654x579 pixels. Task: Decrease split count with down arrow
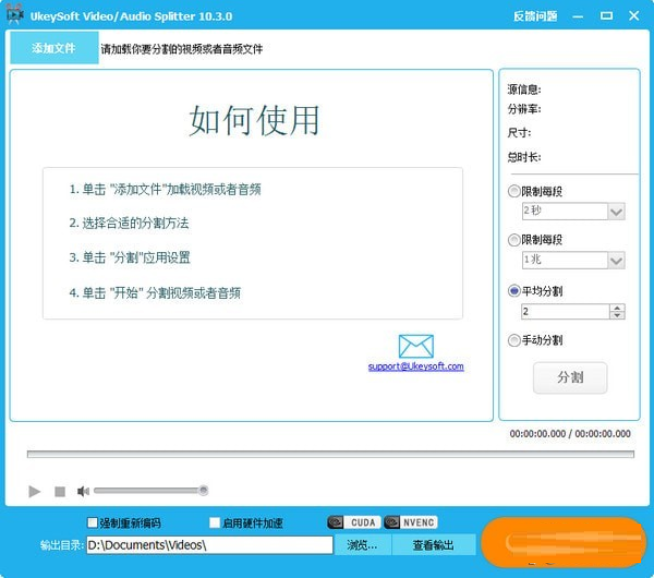(617, 315)
